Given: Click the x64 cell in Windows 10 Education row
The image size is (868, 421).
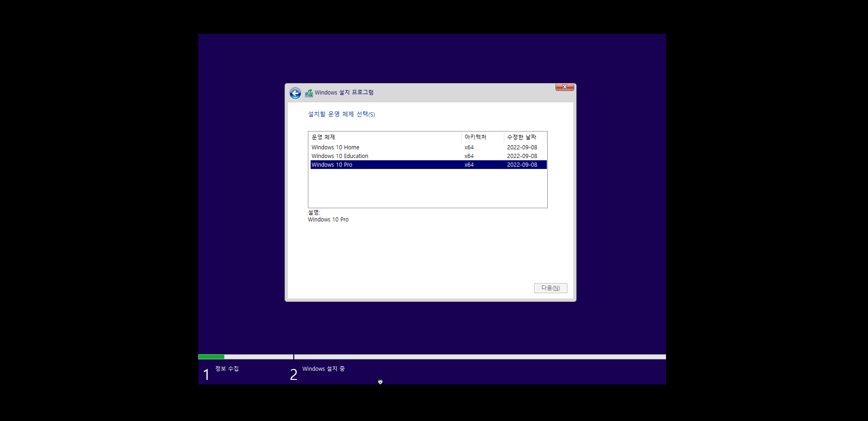Looking at the screenshot, I should [469, 156].
